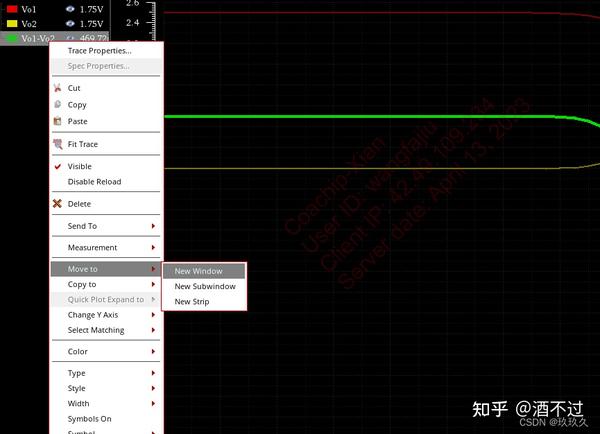Viewport: 600px width, 434px height.
Task: Click the 1.75V value for Vo2
Action: (91, 24)
